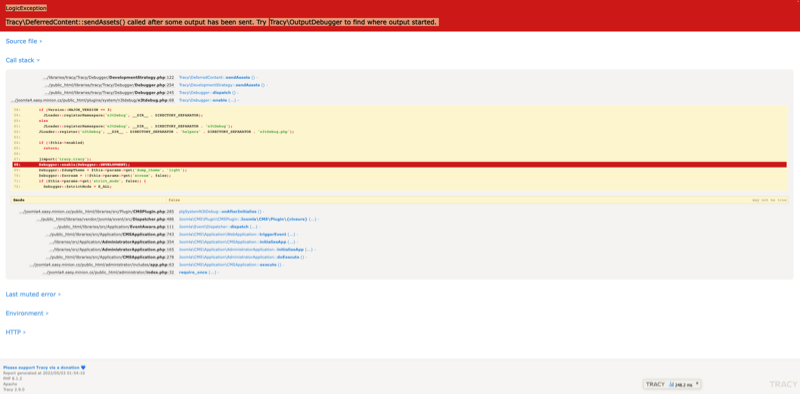Close the Tracy debug bar
The height and width of the screenshot is (394, 800).
click(x=697, y=383)
